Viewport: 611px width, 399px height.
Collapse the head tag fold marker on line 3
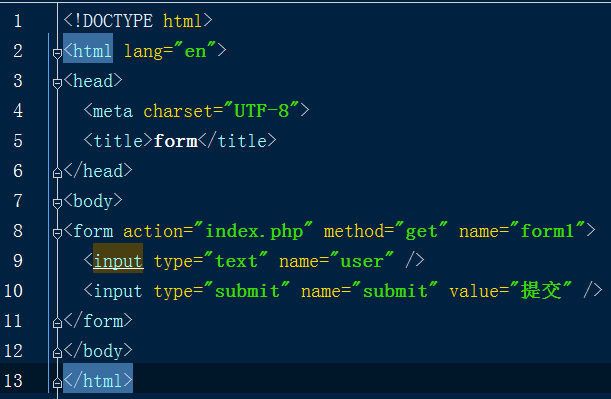pos(57,83)
